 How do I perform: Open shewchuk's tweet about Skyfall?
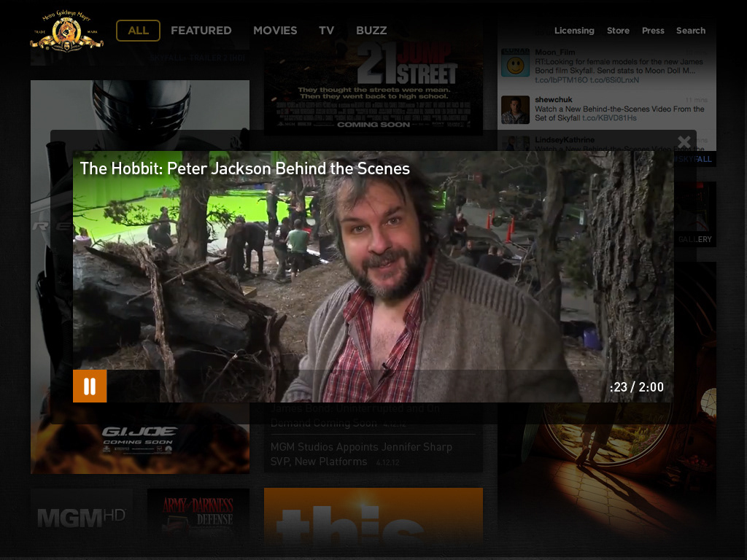(x=619, y=113)
